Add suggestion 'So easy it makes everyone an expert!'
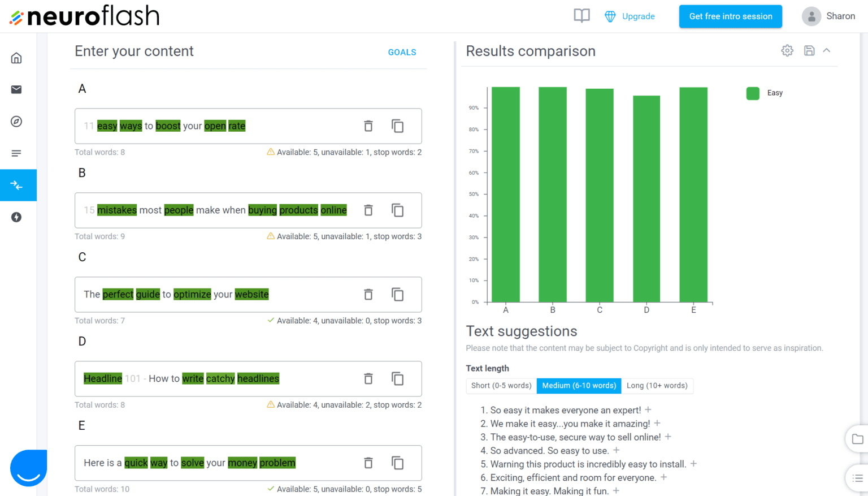868x496 pixels. (648, 410)
